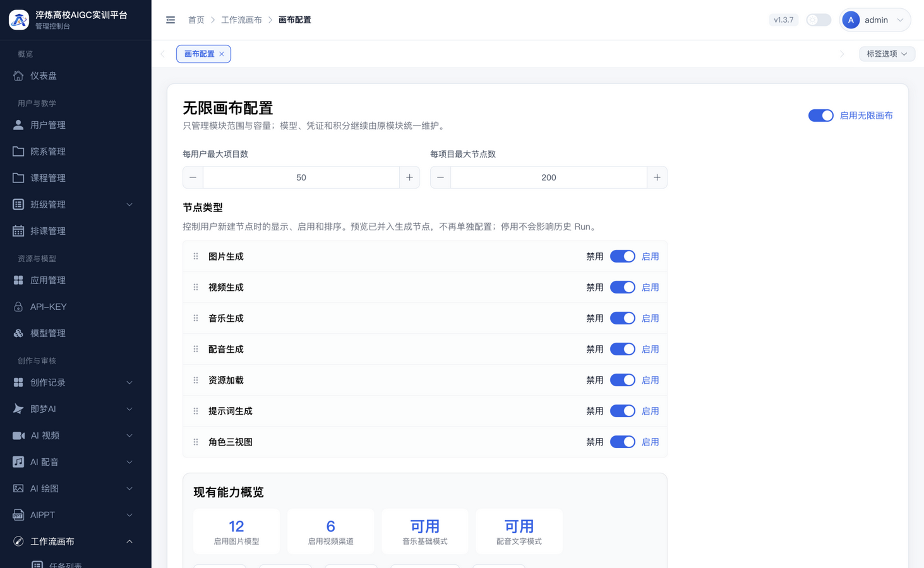Screen dimensions: 924x568
Task: Click the 启用图片模型 count card
Action: (236, 531)
